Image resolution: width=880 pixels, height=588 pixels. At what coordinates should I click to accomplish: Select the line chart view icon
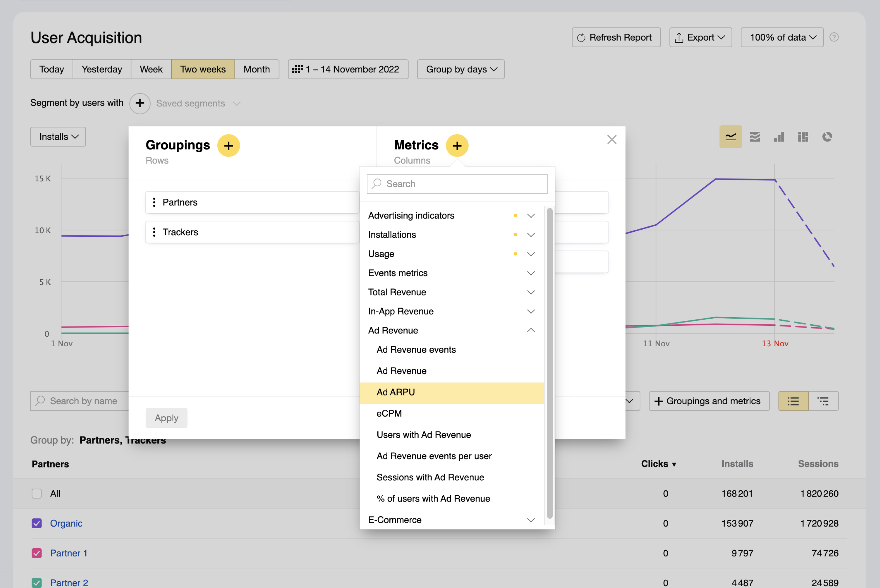pos(730,136)
